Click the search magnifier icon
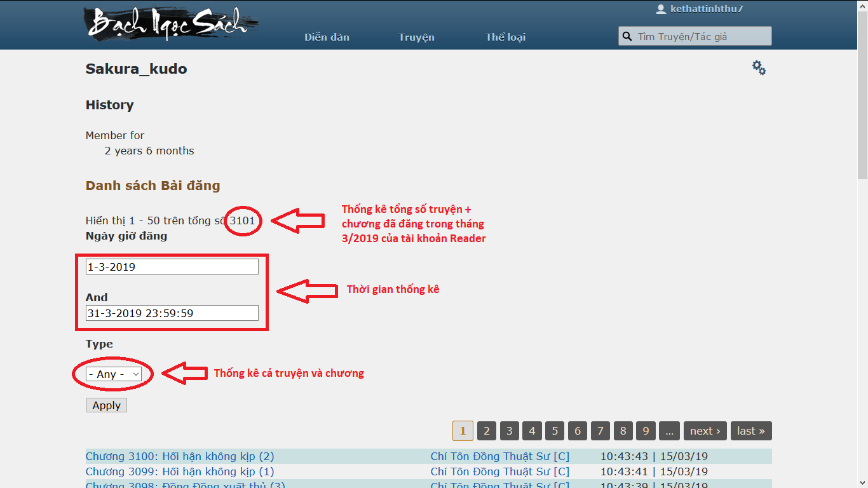 point(627,36)
